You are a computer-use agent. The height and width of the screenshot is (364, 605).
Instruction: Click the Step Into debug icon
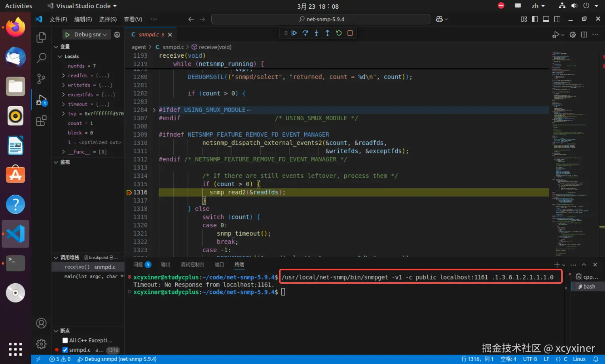pyautogui.click(x=316, y=33)
